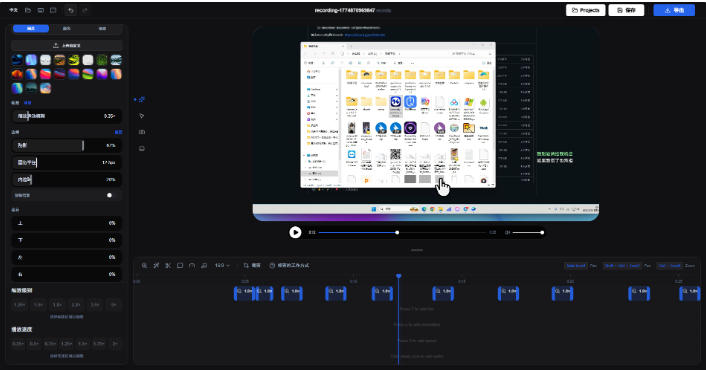
Task: Select the 5x zoom level
Action: [114, 305]
